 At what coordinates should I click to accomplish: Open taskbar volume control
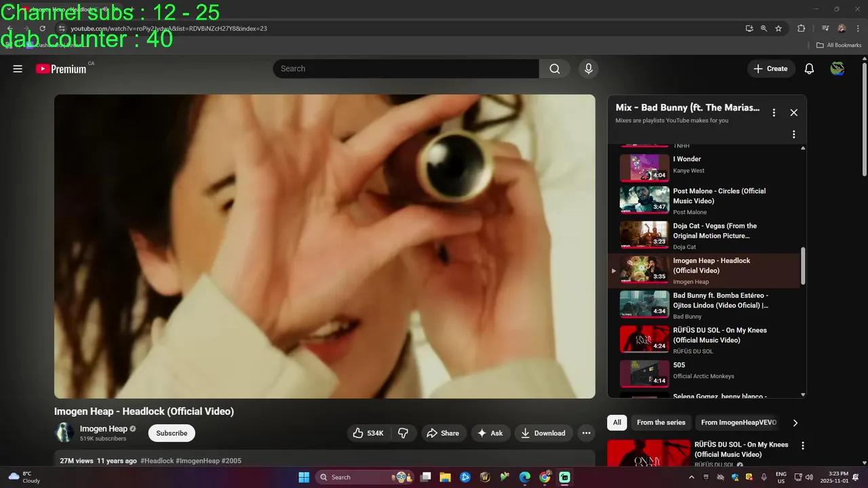point(809,477)
